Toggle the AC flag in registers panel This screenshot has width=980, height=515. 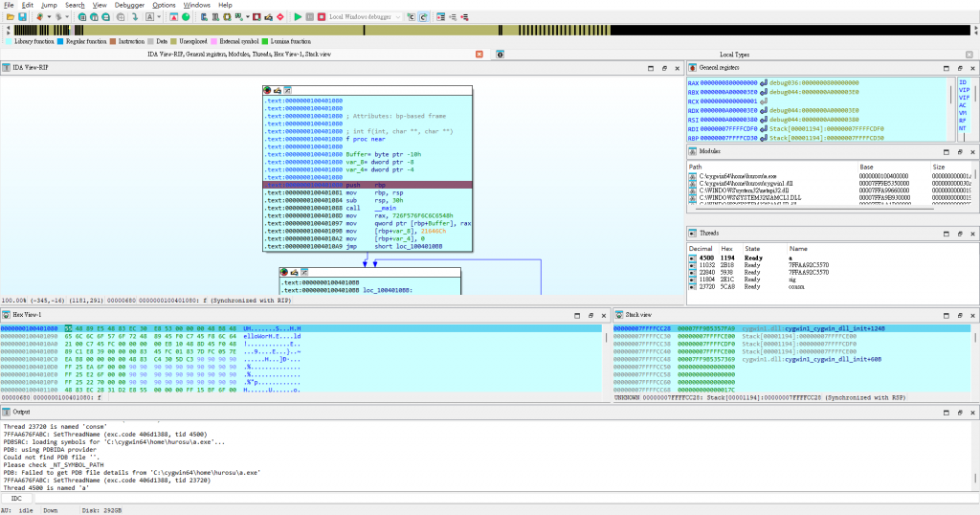[x=963, y=105]
